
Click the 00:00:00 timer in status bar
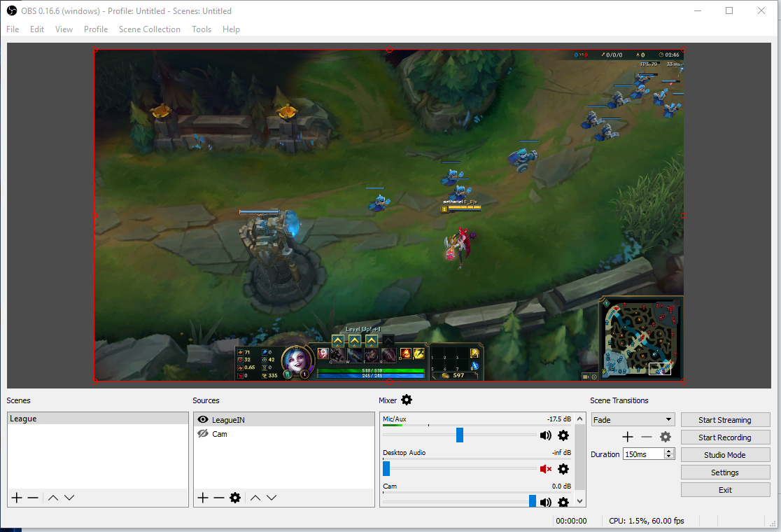point(571,521)
